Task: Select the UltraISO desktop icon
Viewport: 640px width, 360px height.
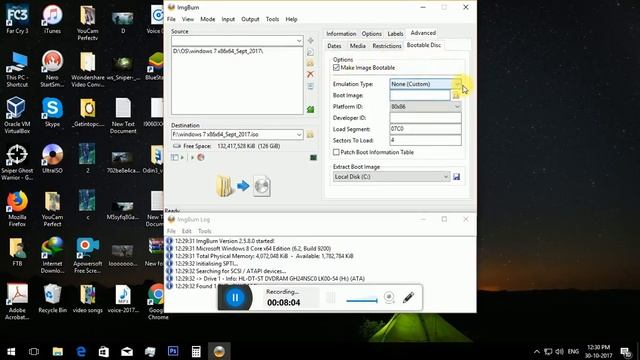Action: coord(52,159)
